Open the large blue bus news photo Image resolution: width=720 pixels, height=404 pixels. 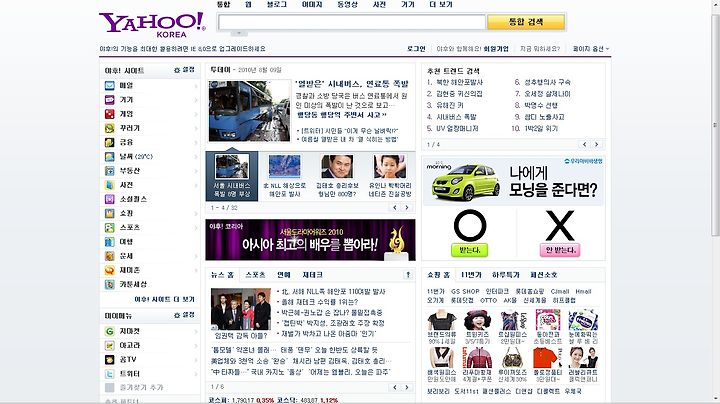tap(249, 111)
